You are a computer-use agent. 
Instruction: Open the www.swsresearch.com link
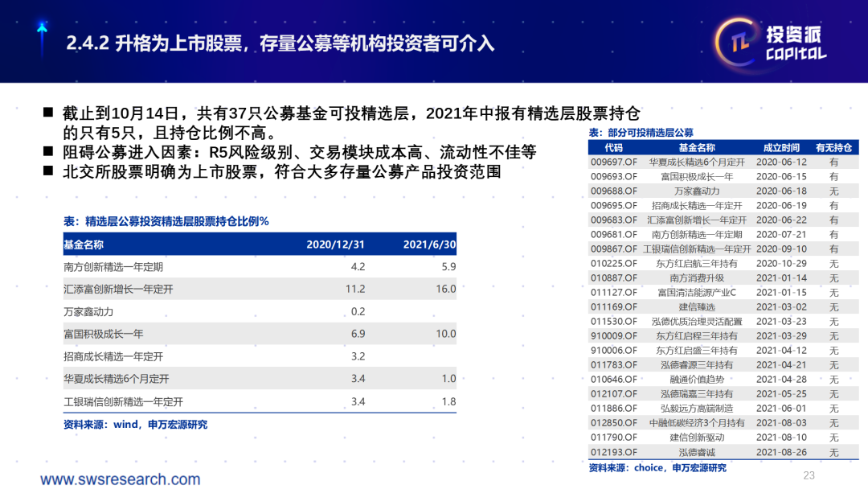(120, 479)
